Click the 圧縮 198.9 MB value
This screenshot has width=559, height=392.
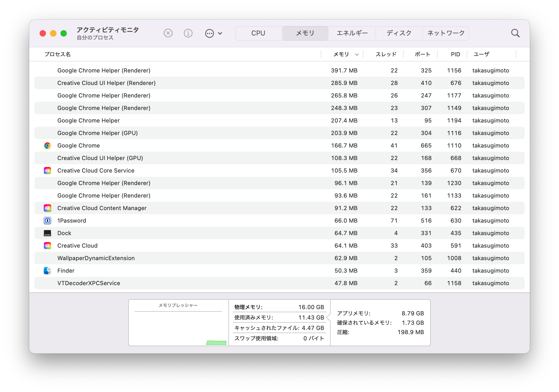pyautogui.click(x=411, y=332)
